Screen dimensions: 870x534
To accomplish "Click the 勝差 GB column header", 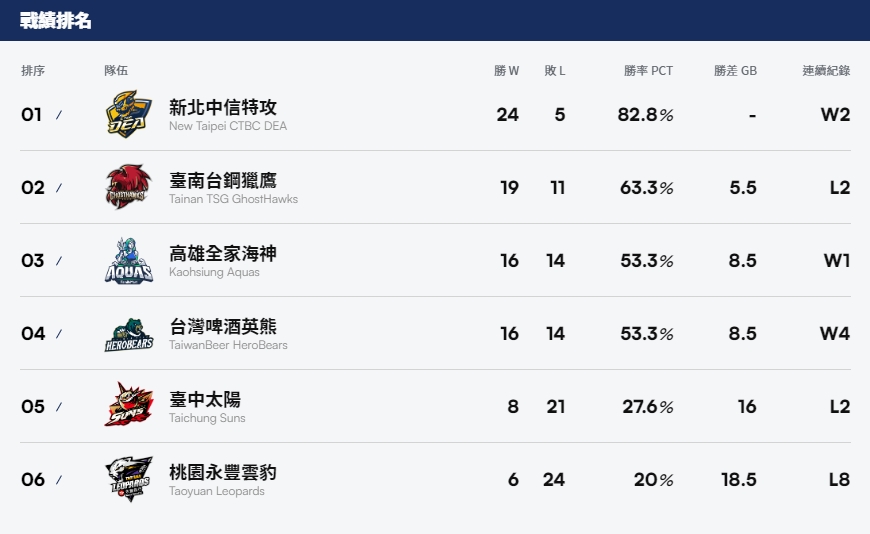I will click(x=735, y=71).
